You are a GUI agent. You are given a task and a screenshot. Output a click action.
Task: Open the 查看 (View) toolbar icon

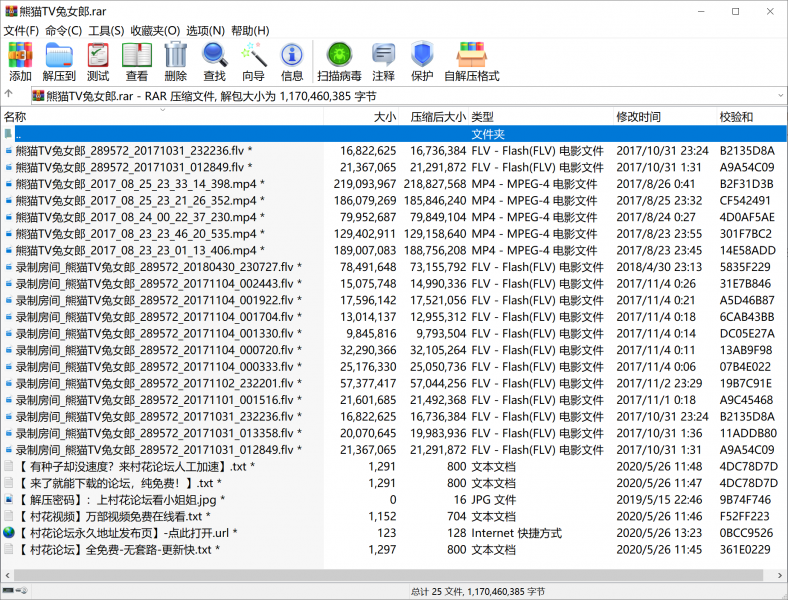137,61
